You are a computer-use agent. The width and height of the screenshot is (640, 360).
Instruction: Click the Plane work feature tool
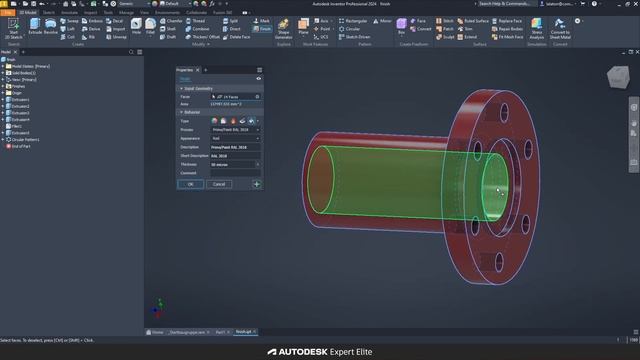[303, 27]
